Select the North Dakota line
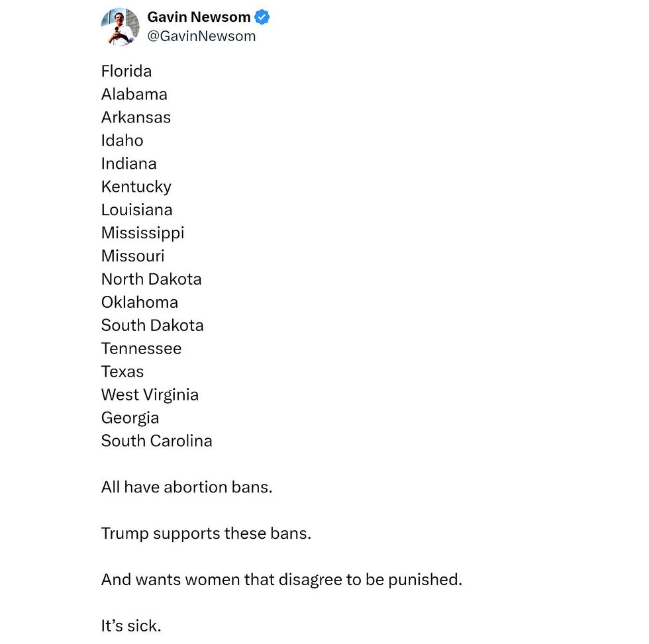 151,279
